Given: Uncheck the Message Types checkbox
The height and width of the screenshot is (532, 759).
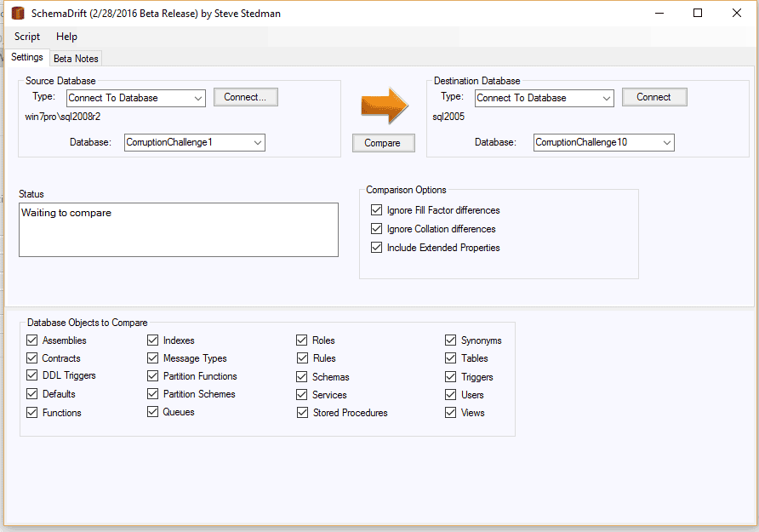Looking at the screenshot, I should click(x=152, y=358).
